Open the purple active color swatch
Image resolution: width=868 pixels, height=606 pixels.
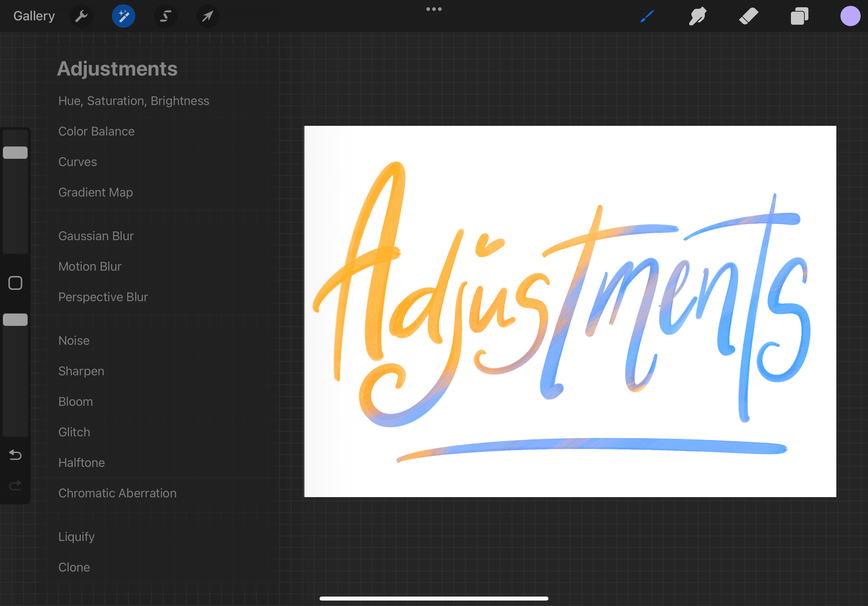(850, 16)
